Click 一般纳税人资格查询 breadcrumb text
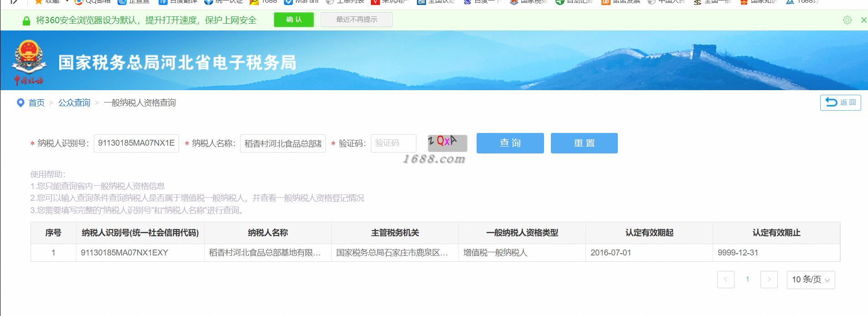The width and height of the screenshot is (868, 316). click(x=140, y=103)
